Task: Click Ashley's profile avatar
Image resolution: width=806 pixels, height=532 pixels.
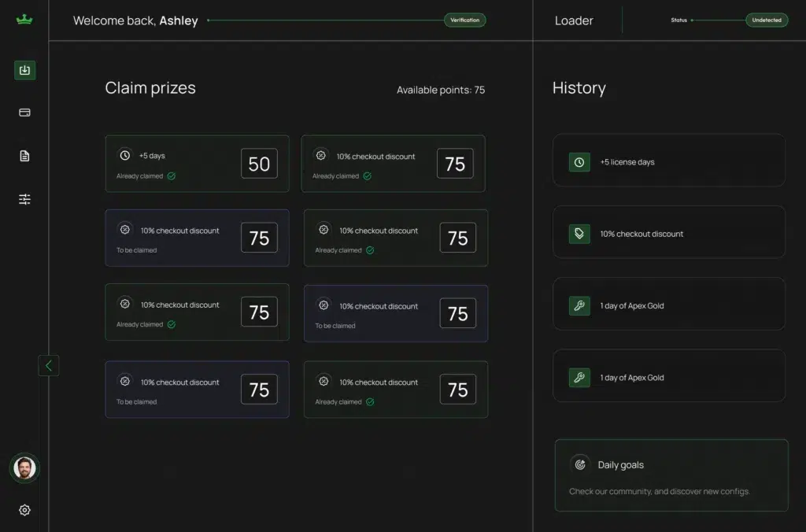Action: pos(24,468)
